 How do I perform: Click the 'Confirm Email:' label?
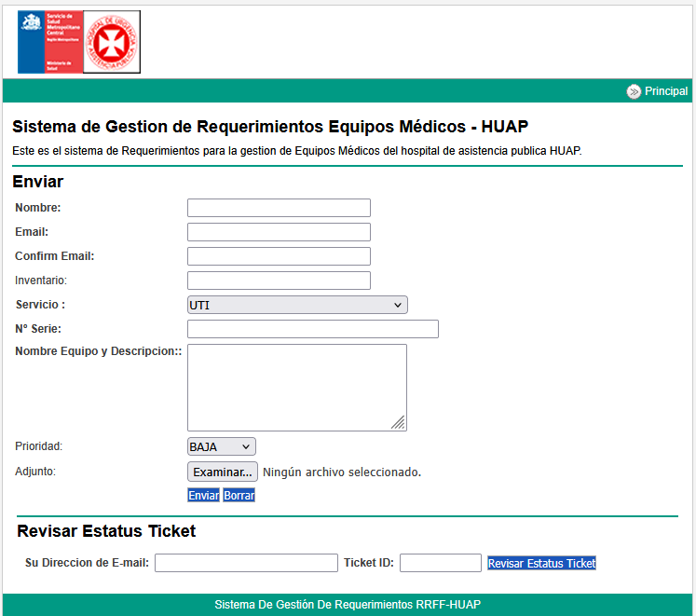point(55,256)
